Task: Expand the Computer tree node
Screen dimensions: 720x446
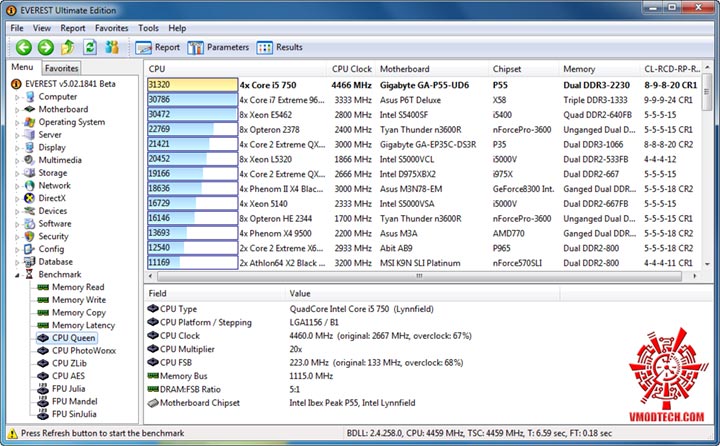Action: pyautogui.click(x=17, y=97)
